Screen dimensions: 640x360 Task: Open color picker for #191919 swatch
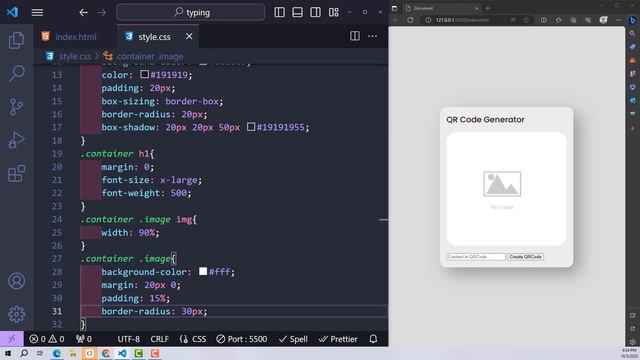[144, 74]
